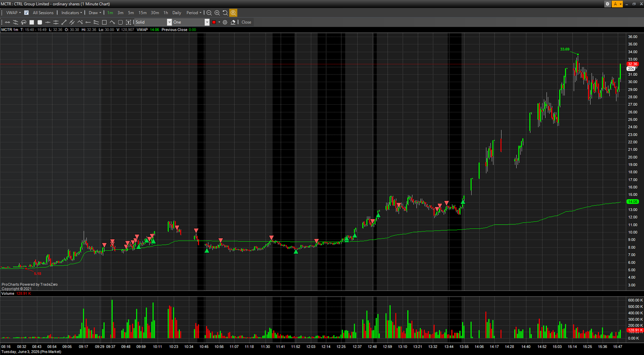
Task: Switch to the 1m timeframe
Action: (109, 12)
